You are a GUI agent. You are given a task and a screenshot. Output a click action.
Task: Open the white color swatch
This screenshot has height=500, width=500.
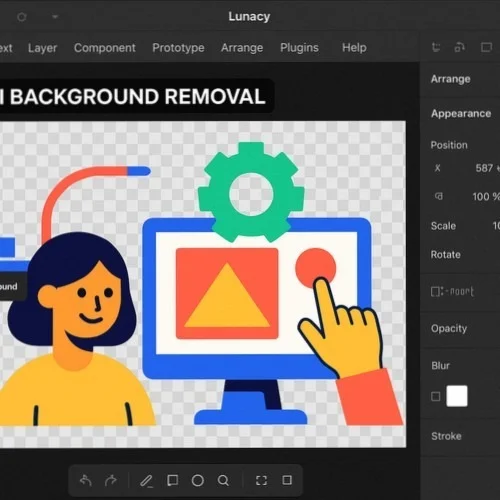tap(457, 396)
